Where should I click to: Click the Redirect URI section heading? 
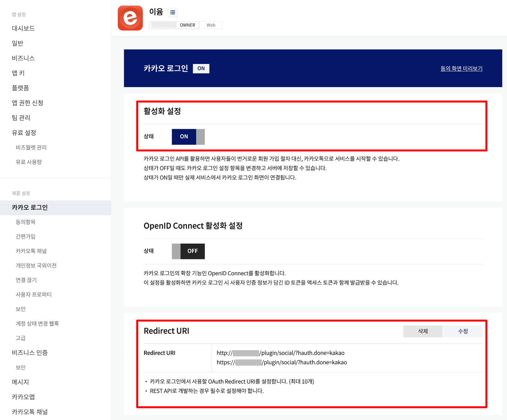coord(166,331)
